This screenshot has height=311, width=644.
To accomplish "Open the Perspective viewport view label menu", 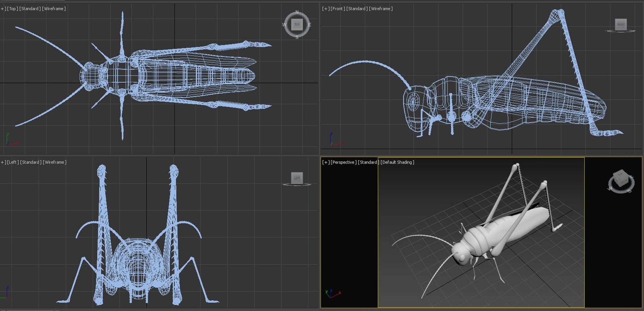I will 343,162.
